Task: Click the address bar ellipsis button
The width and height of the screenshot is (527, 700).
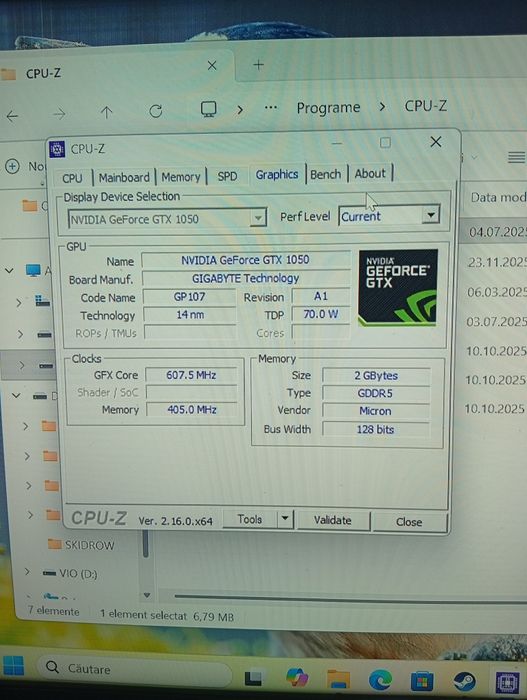Action: click(271, 108)
